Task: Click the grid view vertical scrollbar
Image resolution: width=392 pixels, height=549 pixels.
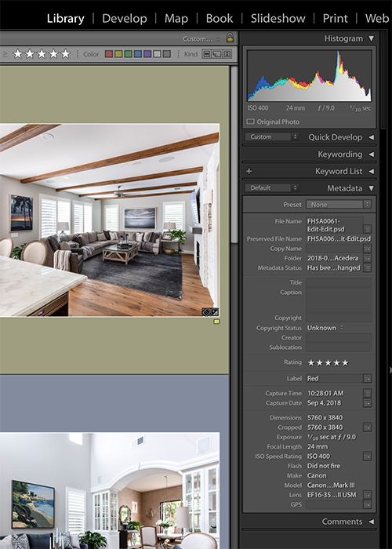Action: (234, 154)
